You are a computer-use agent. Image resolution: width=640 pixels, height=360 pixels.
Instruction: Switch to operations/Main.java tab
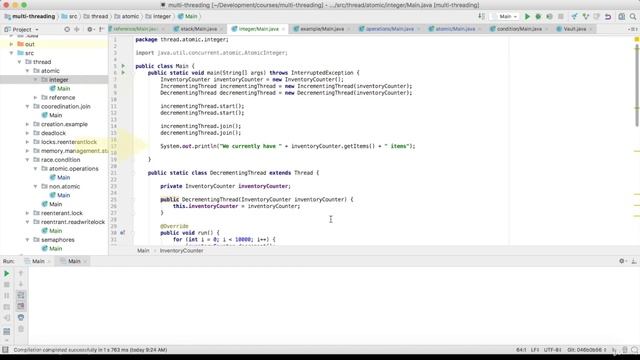389,29
